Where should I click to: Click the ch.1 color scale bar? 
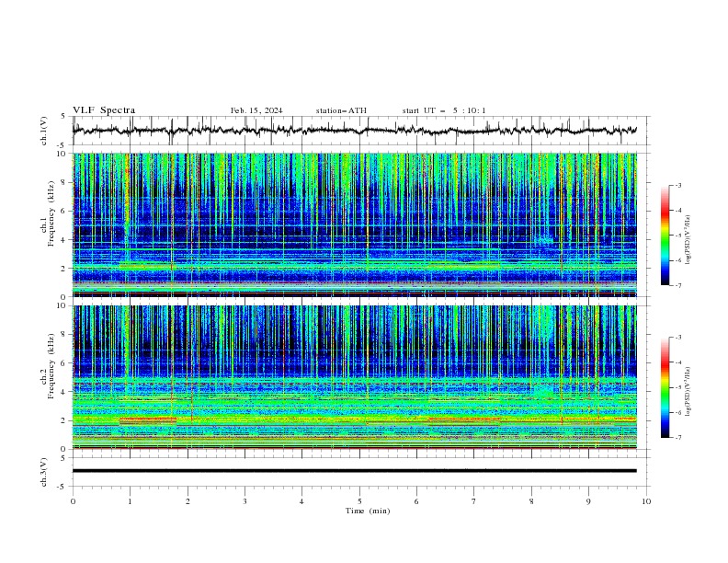(x=665, y=236)
